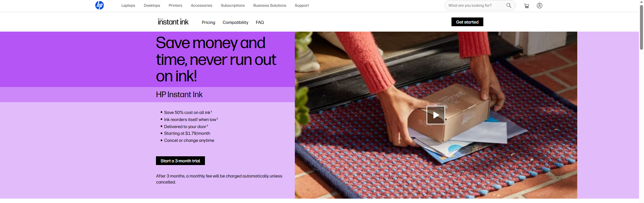Go to the Support page

(302, 5)
